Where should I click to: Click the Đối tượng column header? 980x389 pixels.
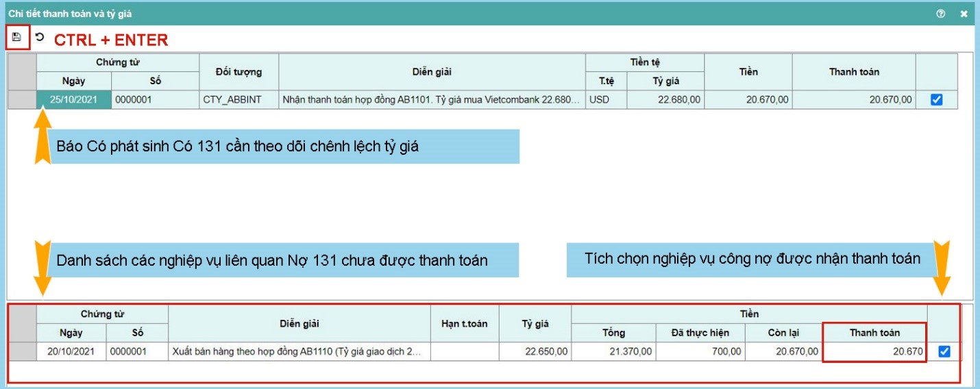tap(238, 72)
